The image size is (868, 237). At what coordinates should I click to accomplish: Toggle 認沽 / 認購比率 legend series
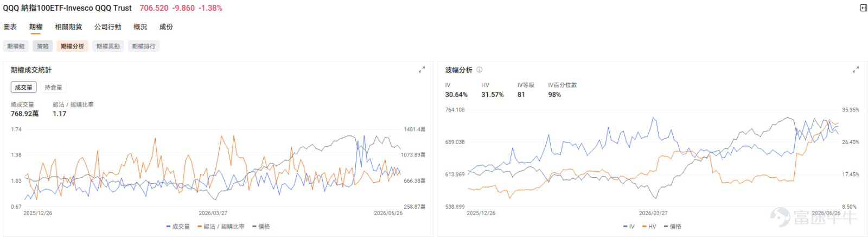[221, 227]
